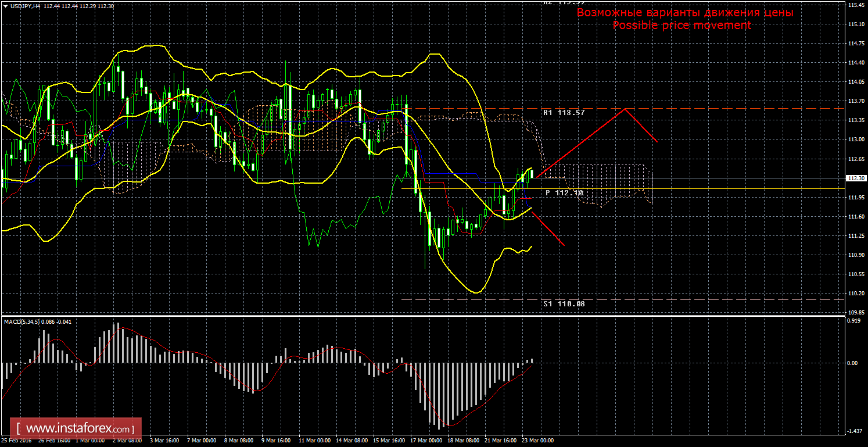Click the 115.10 price axis label

[856, 24]
